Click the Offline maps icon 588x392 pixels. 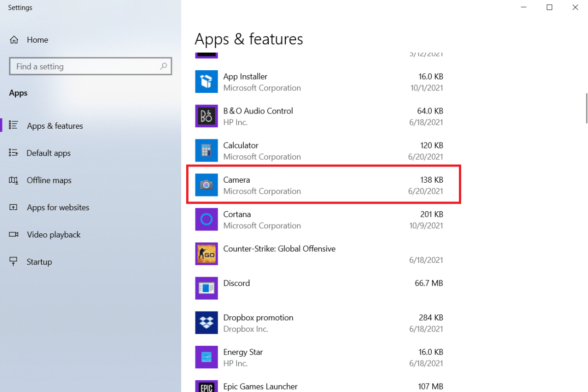pos(13,180)
